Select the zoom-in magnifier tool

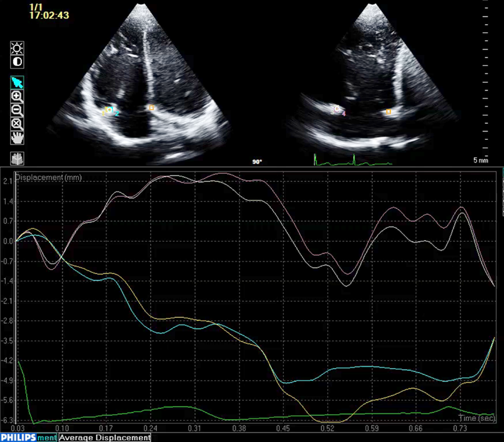16,96
